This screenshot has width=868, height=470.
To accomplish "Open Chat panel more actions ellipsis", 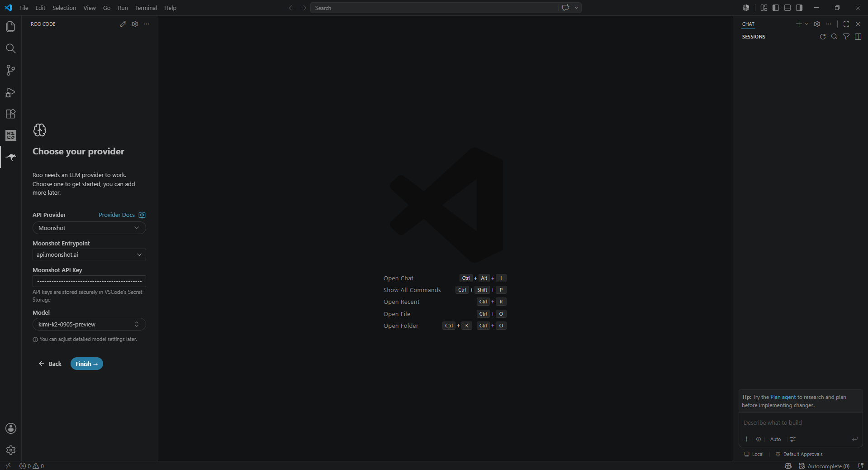I will [x=829, y=24].
